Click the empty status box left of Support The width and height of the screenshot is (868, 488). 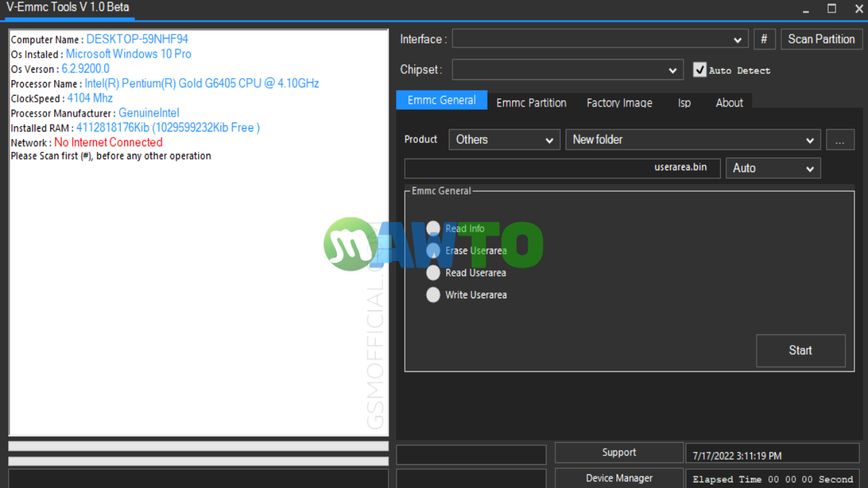point(471,455)
